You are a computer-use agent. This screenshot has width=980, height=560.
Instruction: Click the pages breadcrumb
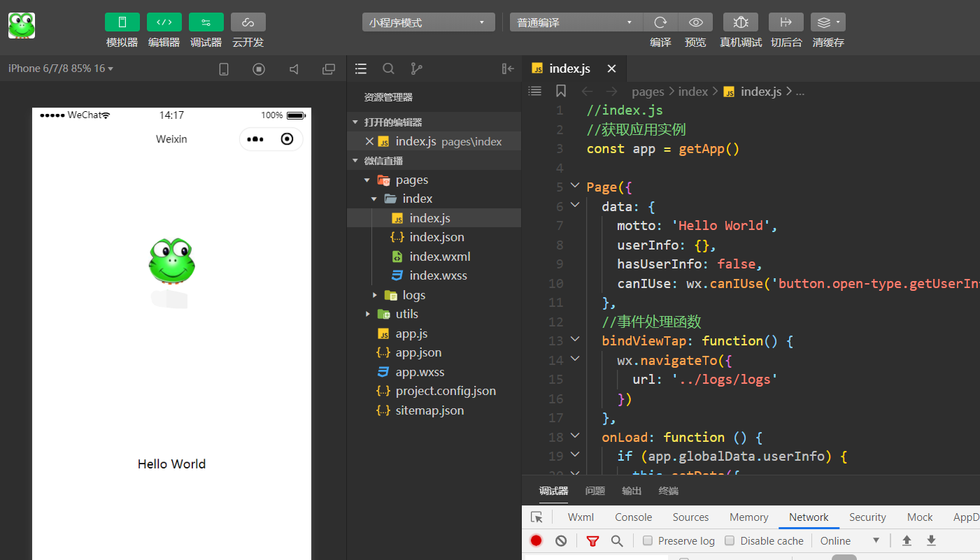click(648, 92)
